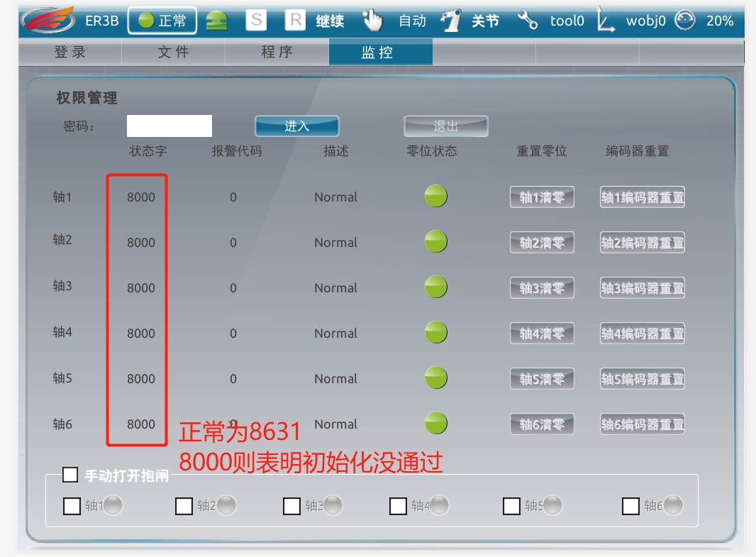Click the 轴3清零 button
This screenshot has height=557, width=756.
(542, 288)
